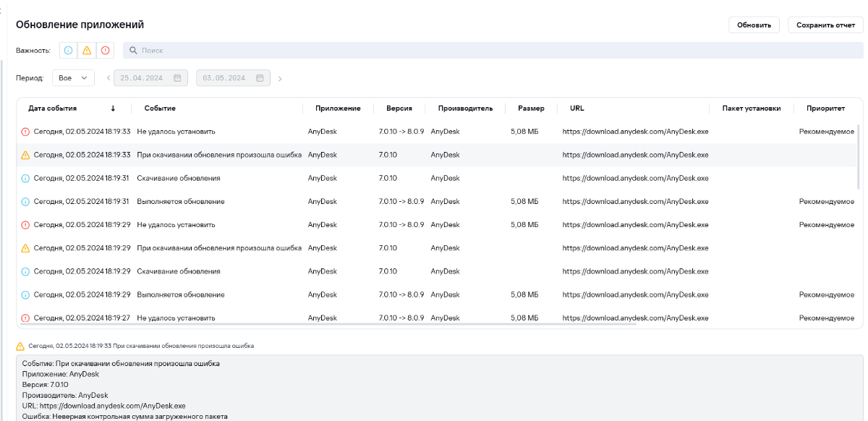Click the calendar icon in the 03.05.2024 field

(x=260, y=78)
